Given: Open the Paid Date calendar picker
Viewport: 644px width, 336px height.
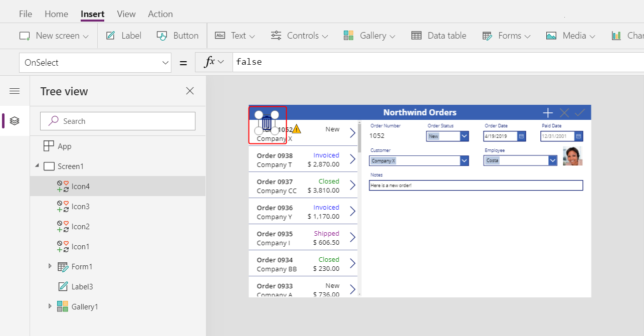Looking at the screenshot, I should pos(578,136).
